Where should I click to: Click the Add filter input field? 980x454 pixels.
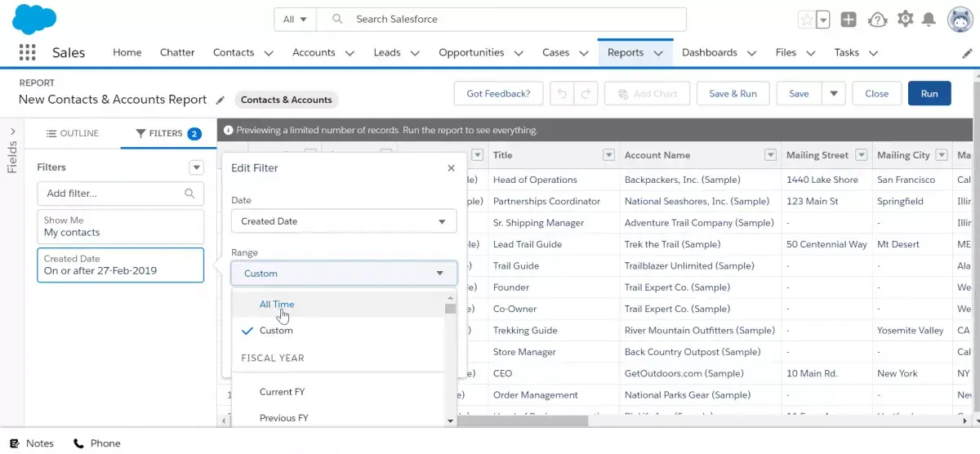tap(120, 194)
